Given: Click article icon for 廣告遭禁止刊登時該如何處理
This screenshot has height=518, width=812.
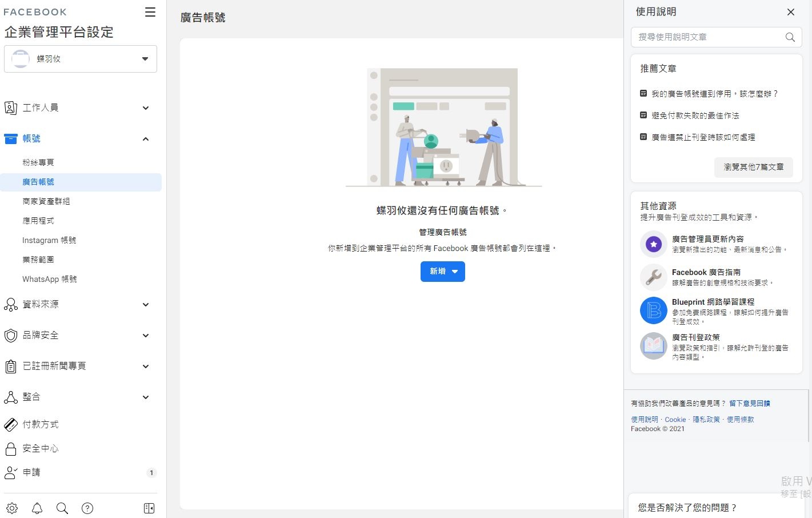Looking at the screenshot, I should pos(643,137).
